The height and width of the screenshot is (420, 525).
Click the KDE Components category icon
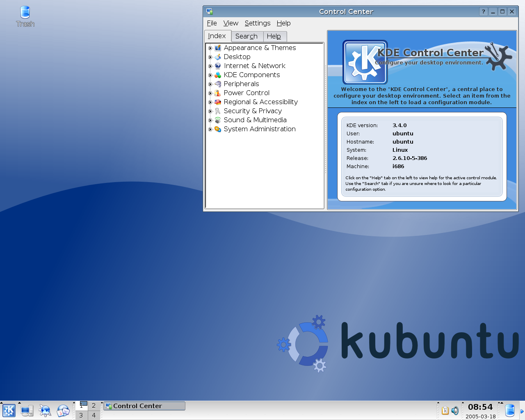[218, 75]
